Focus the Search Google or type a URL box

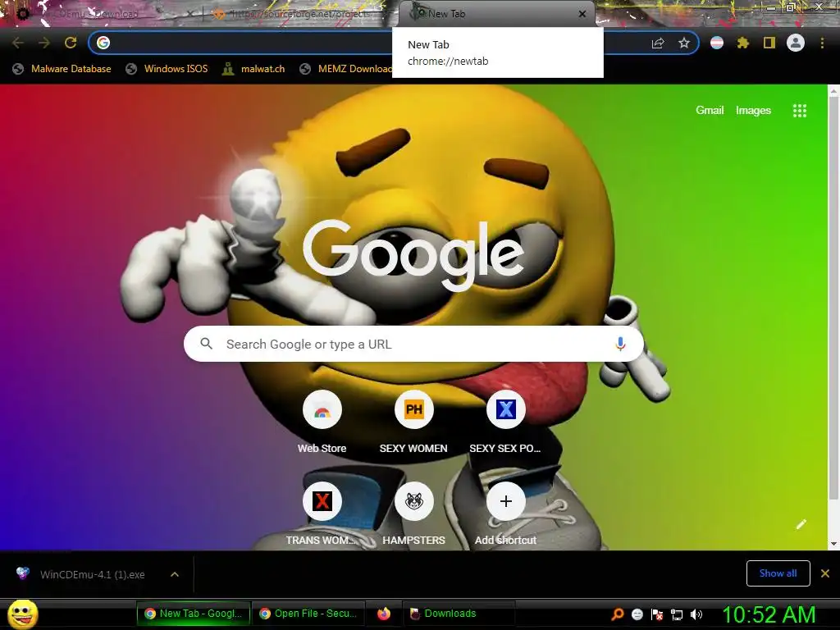413,344
